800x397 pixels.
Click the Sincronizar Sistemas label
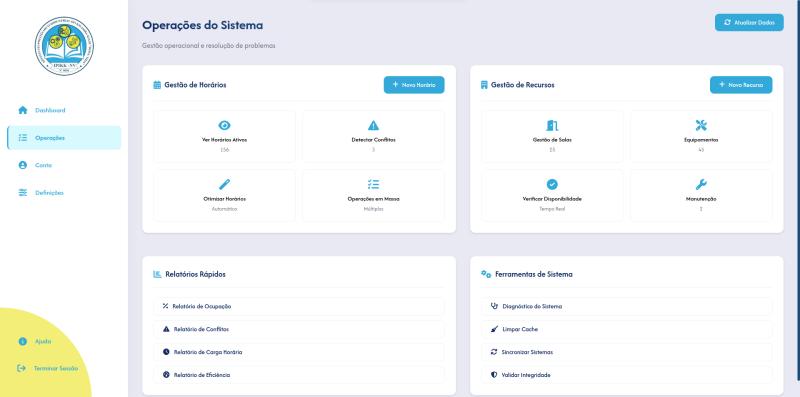click(527, 352)
